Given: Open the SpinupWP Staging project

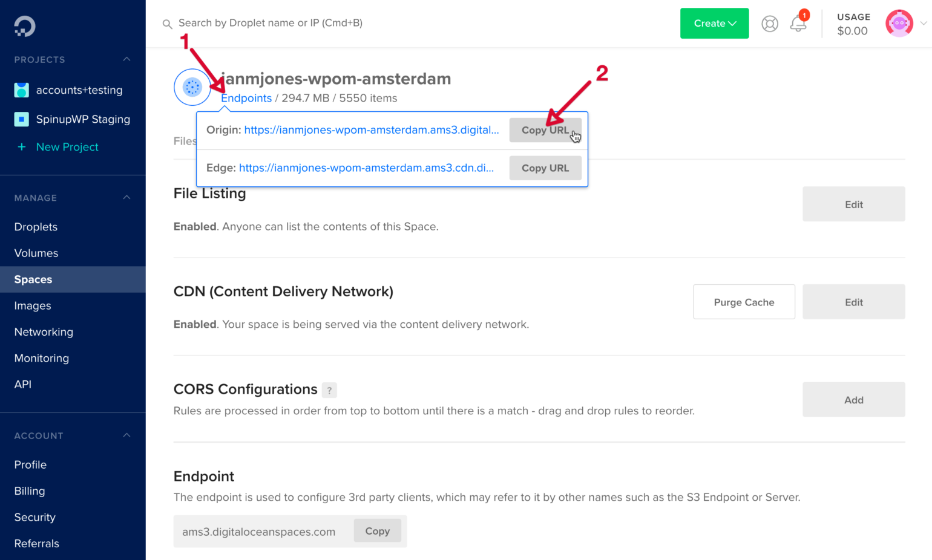Looking at the screenshot, I should [83, 119].
